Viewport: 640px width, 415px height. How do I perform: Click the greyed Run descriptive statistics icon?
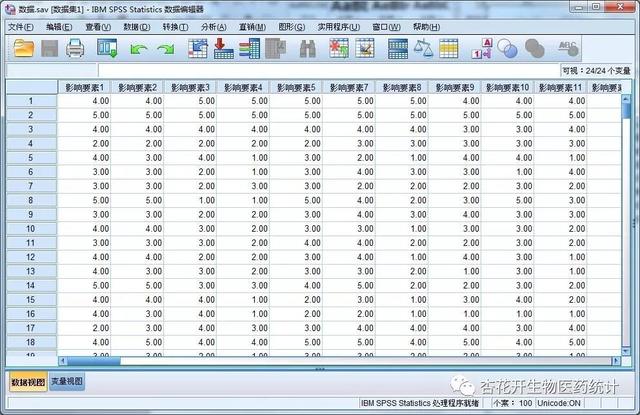pyautogui.click(x=276, y=49)
